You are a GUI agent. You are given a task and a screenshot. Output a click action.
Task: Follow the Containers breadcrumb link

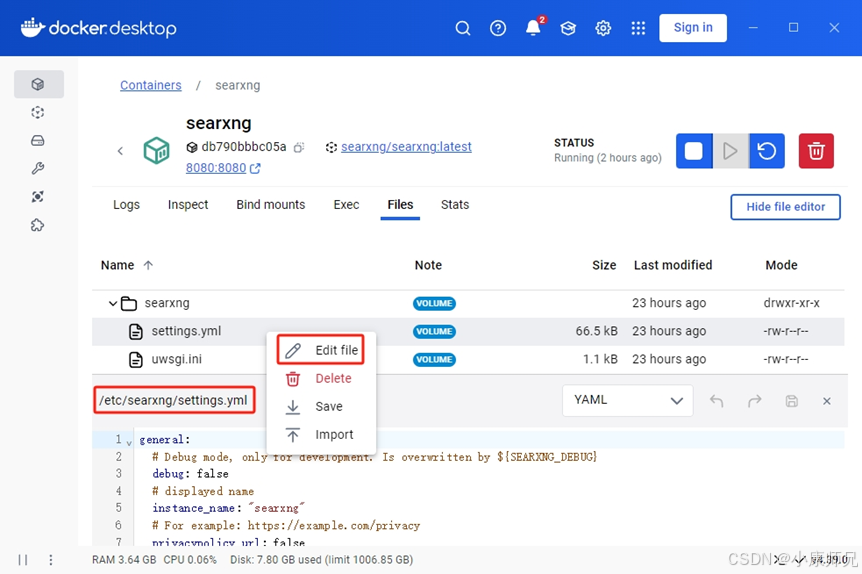(151, 85)
